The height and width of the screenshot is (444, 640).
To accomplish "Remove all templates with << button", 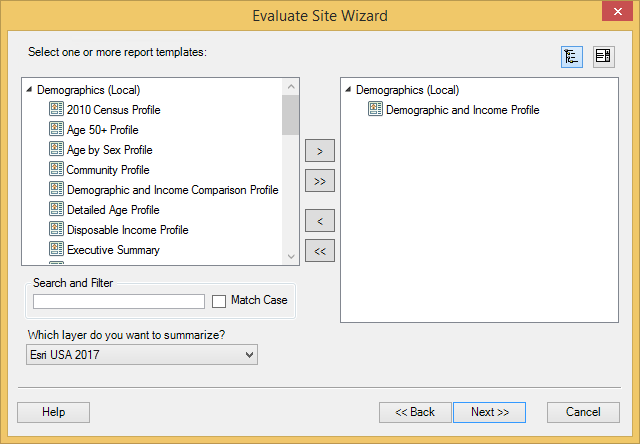I will pyautogui.click(x=319, y=251).
